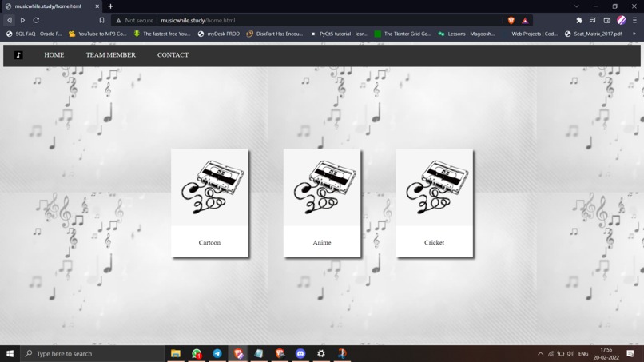Bookmark this page icon
Image resolution: width=644 pixels, height=362 pixels.
point(101,20)
